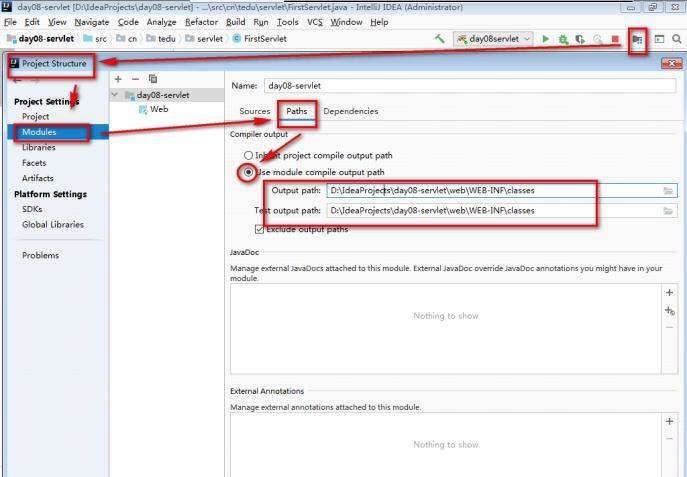Click tedu breadcrumb in navigation bar
This screenshot has height=477, width=687.
pyautogui.click(x=161, y=39)
